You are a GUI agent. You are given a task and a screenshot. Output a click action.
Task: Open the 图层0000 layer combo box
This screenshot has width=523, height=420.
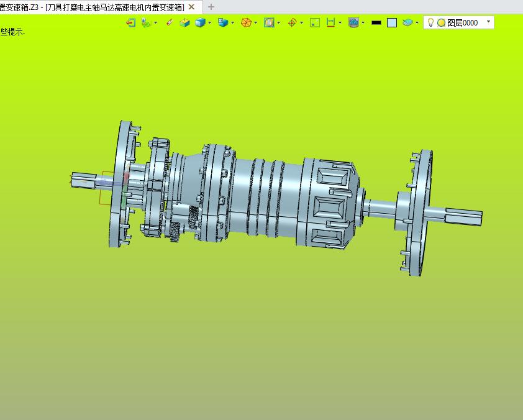(x=458, y=23)
